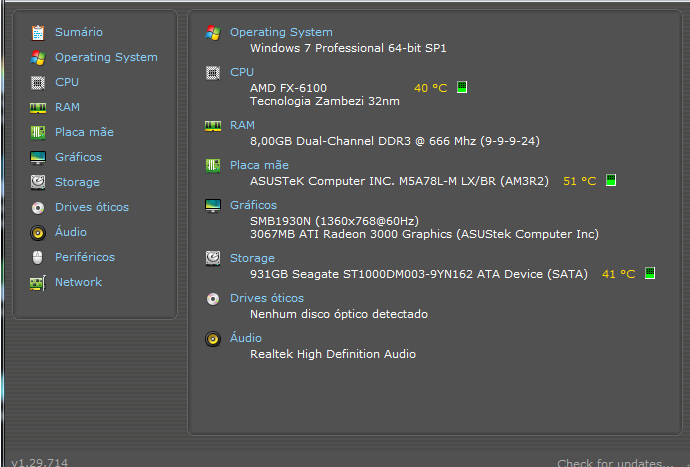This screenshot has width=690, height=467.
Task: Open Drives óticos disc icon in sidebar
Action: click(38, 207)
